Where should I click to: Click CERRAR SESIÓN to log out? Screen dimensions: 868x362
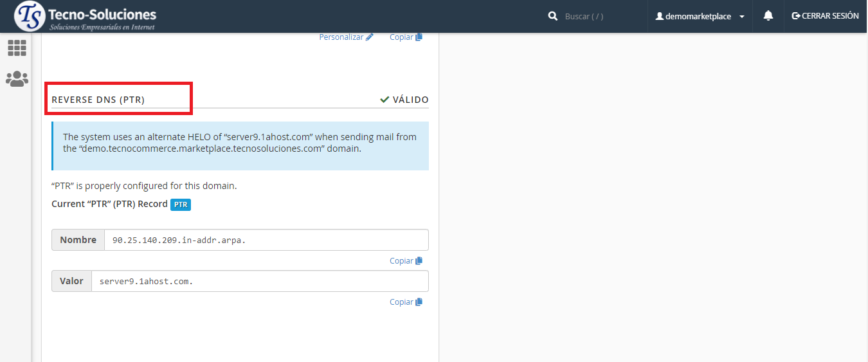(826, 16)
